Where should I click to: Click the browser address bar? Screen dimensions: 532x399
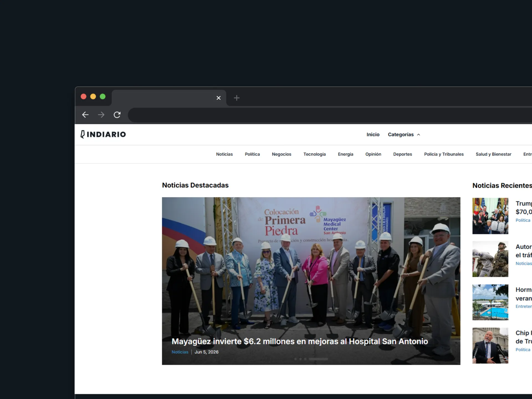[330, 115]
